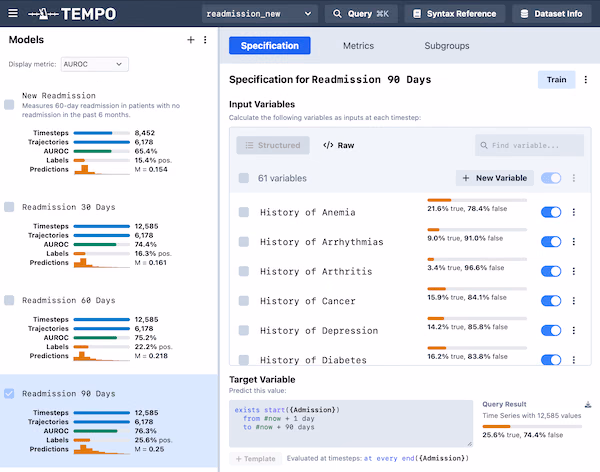
Task: Open the Query search button
Action: pos(361,14)
